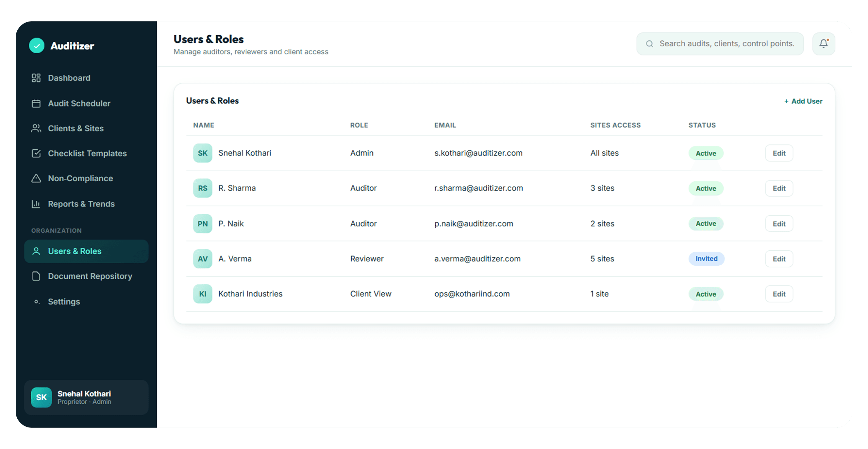Click the search audits input field

pyautogui.click(x=720, y=44)
